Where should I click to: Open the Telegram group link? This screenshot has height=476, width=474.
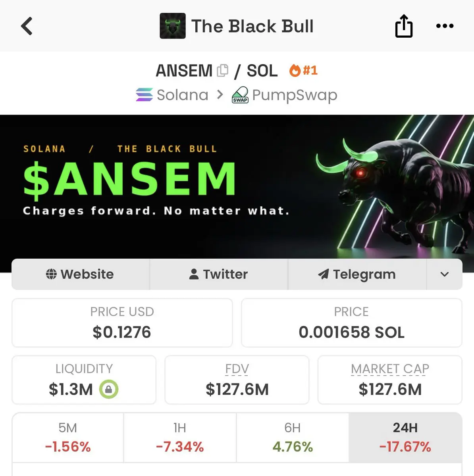tap(357, 274)
